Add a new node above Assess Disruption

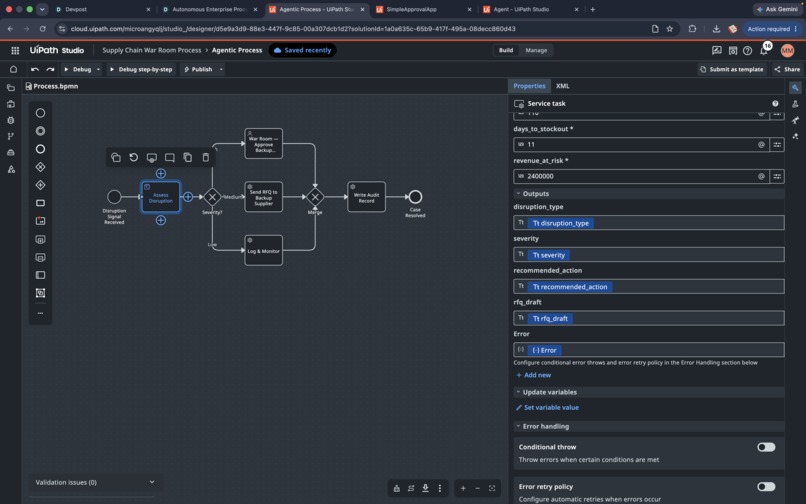pos(161,174)
